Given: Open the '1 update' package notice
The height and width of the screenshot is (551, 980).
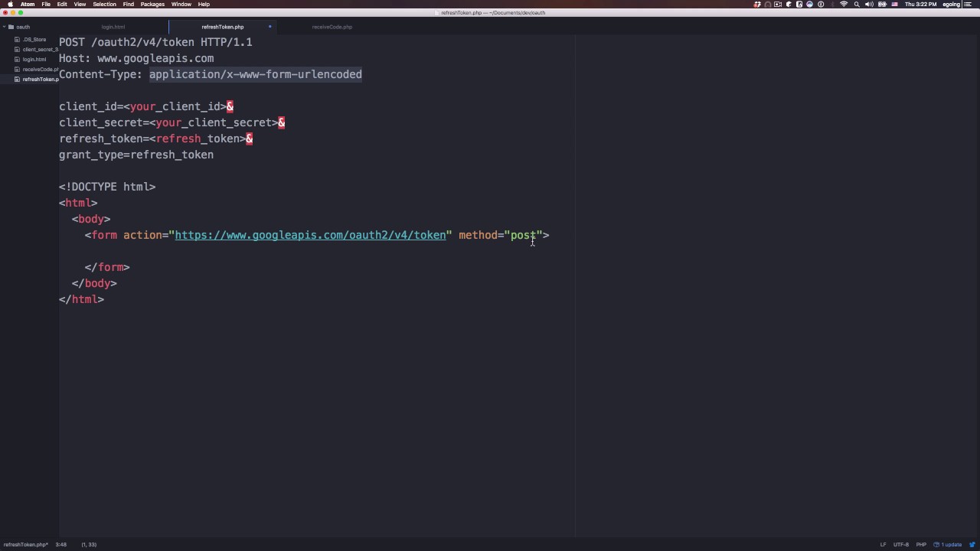Looking at the screenshot, I should click(948, 545).
